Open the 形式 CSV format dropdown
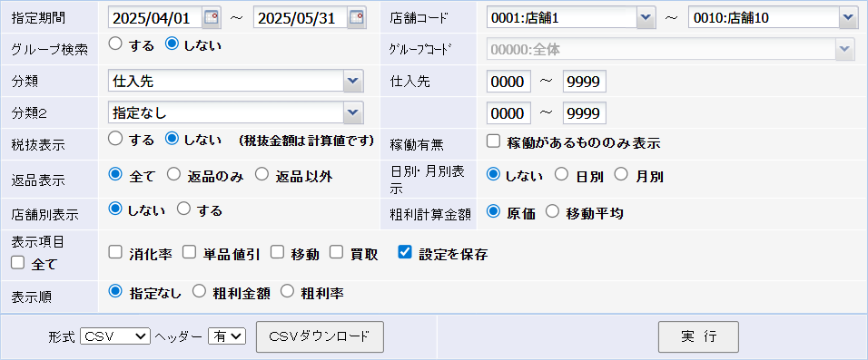This screenshot has width=868, height=360. coord(115,336)
